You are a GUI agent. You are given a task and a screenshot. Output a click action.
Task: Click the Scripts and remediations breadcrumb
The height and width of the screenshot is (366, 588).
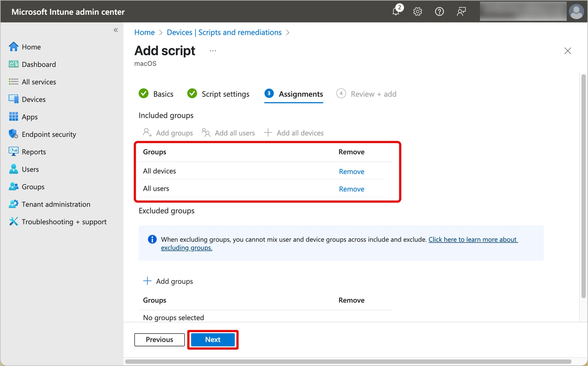point(224,32)
